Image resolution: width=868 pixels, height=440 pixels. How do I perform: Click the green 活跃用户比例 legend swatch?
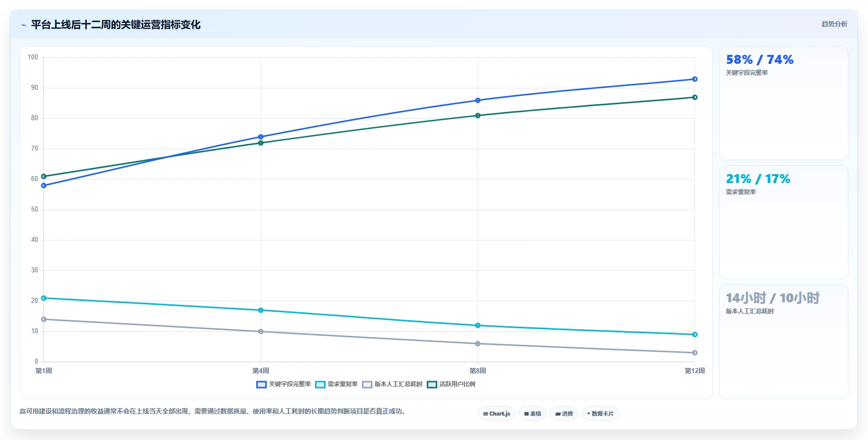pyautogui.click(x=432, y=384)
